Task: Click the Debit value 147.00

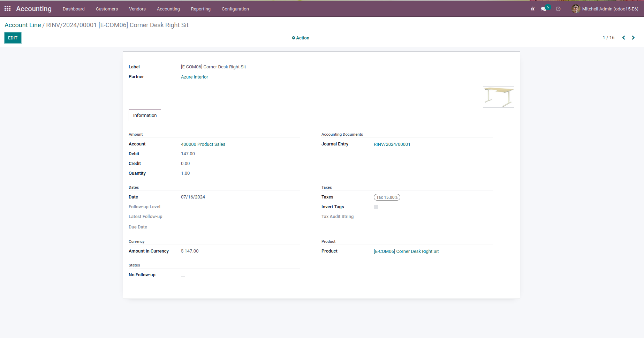Action: (x=188, y=154)
